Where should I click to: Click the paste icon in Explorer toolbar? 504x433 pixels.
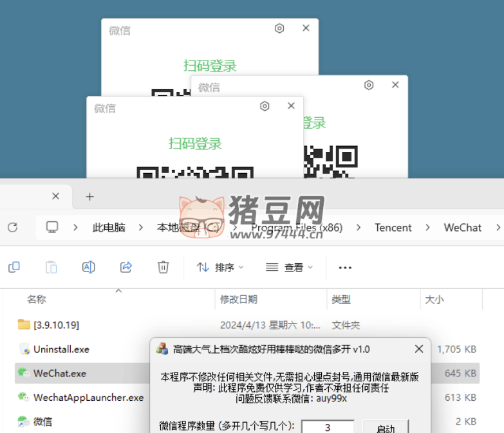pyautogui.click(x=51, y=267)
